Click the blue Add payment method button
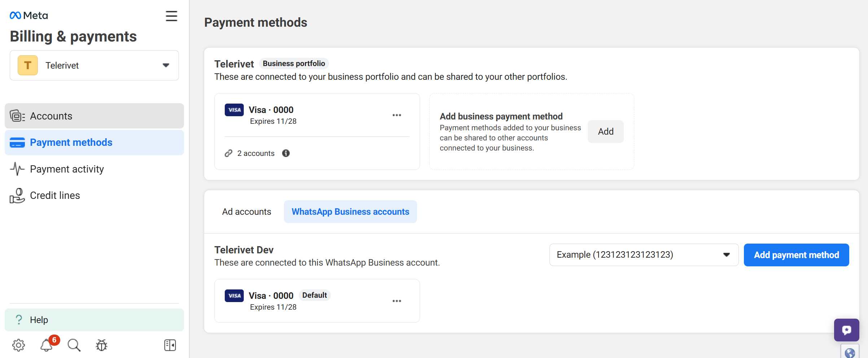The width and height of the screenshot is (868, 358). click(x=797, y=255)
